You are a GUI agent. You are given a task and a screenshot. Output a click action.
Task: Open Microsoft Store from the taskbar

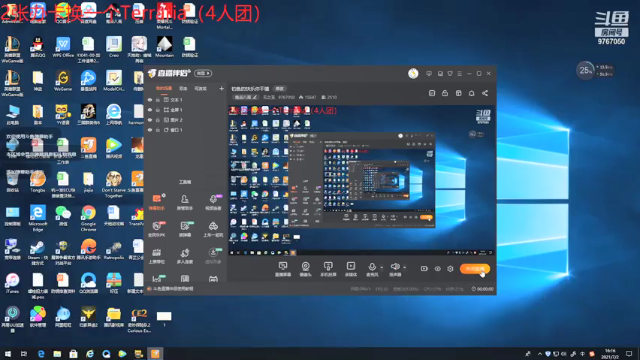click(73, 354)
